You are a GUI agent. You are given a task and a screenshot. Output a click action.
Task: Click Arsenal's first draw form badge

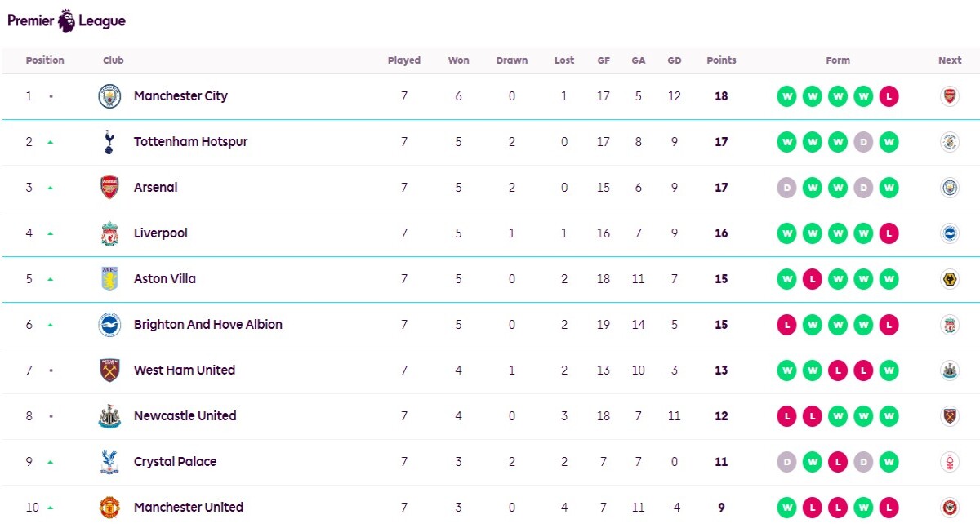786,188
